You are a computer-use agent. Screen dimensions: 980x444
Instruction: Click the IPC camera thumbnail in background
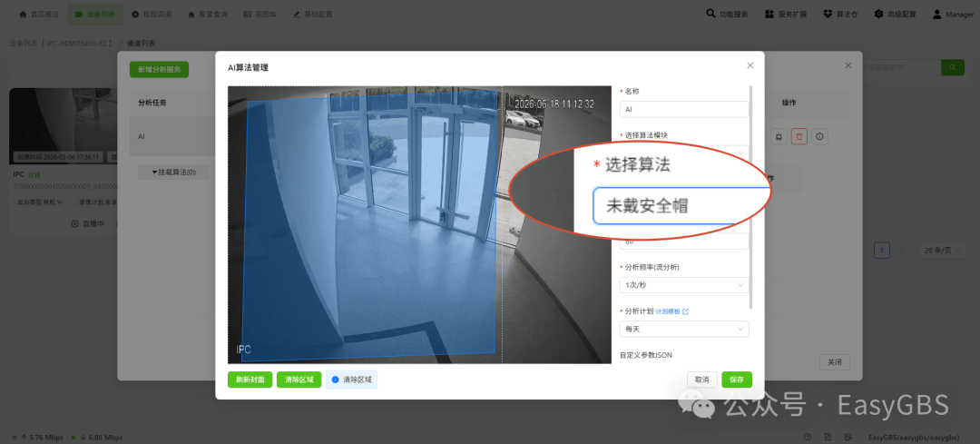click(x=63, y=125)
